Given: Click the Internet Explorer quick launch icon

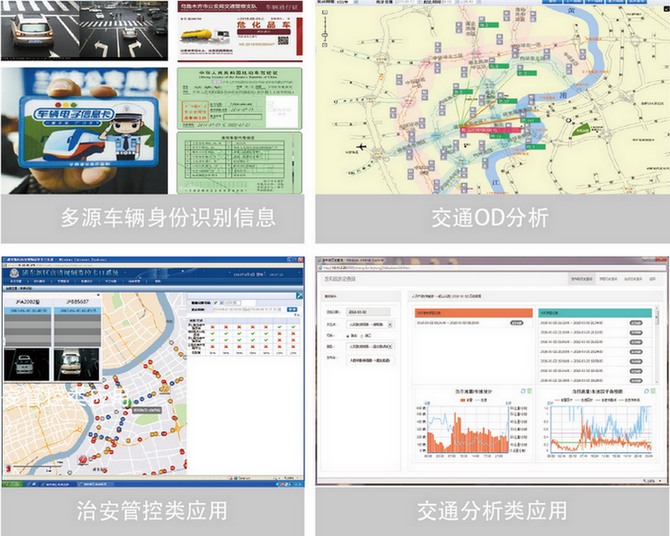Looking at the screenshot, I should pyautogui.click(x=29, y=484).
